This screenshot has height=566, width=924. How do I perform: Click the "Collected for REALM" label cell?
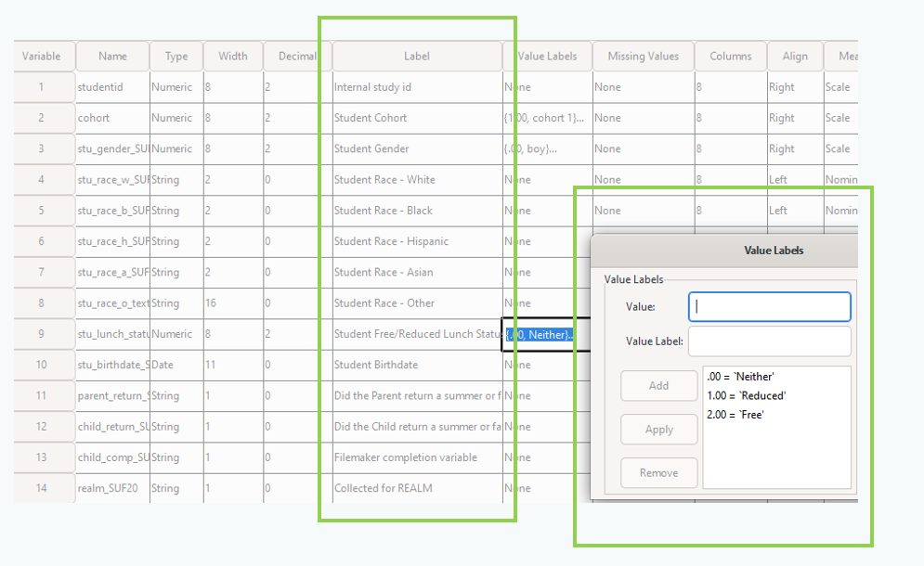pyautogui.click(x=417, y=488)
